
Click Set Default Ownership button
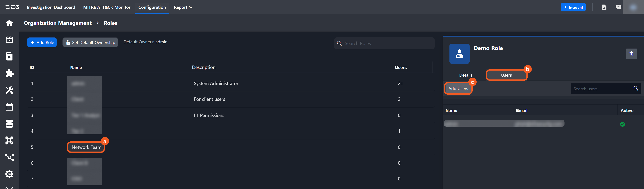coord(91,43)
